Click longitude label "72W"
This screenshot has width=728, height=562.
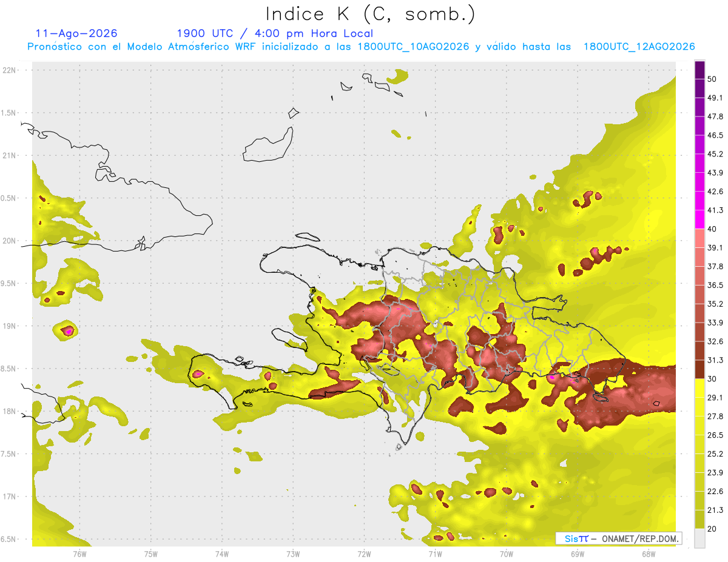pyautogui.click(x=364, y=554)
